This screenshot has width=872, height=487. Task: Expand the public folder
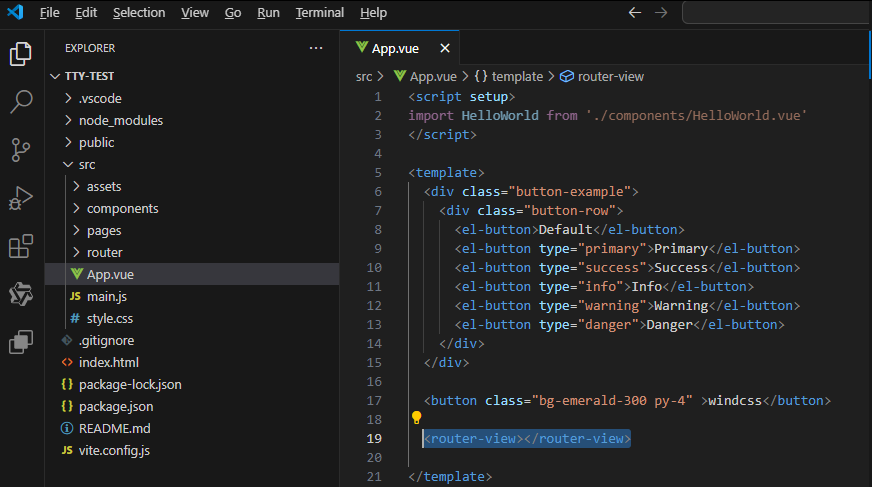click(68, 142)
